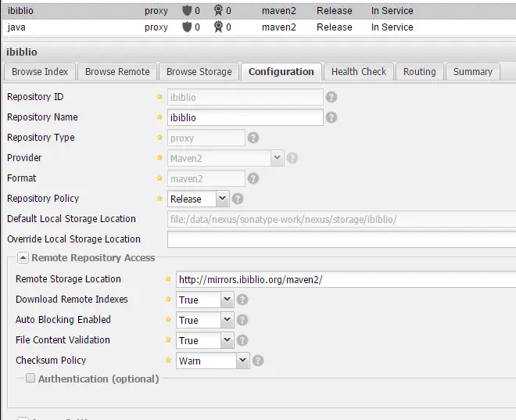Enable the Authentication (optional) checkbox
This screenshot has height=420, width=516.
(x=30, y=379)
